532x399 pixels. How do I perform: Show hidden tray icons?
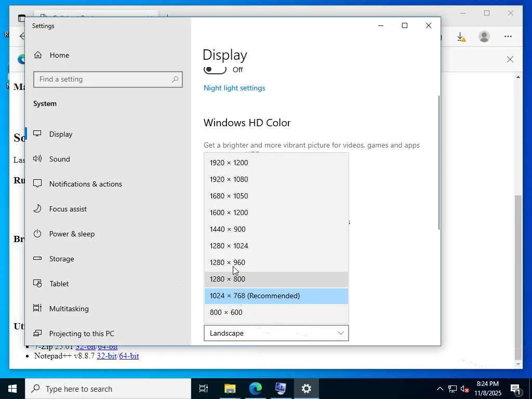pyautogui.click(x=440, y=389)
